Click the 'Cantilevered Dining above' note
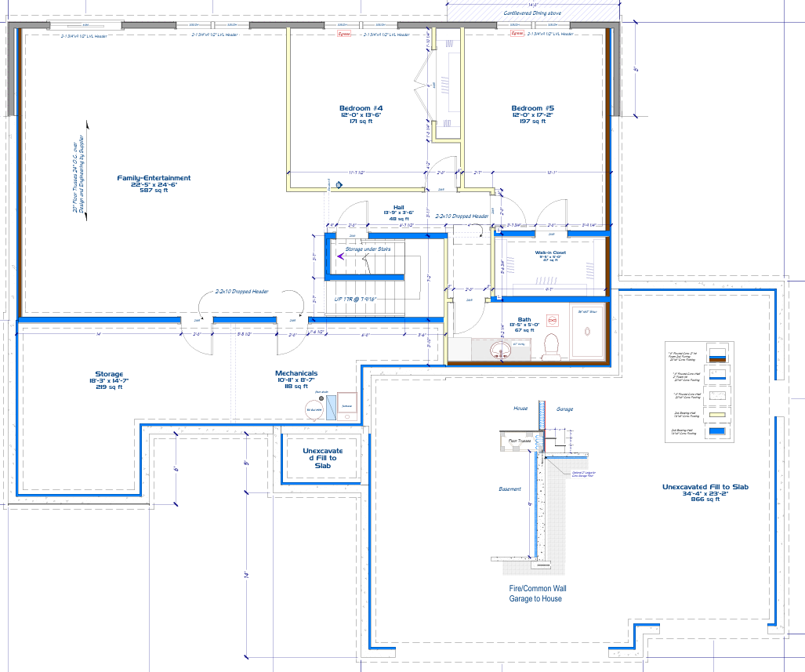805x672 pixels. click(532, 13)
